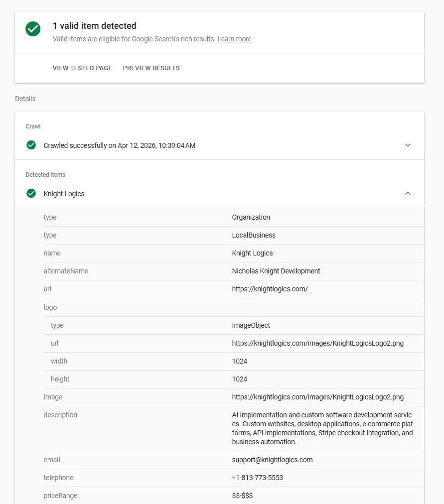
Task: Click the 'Details' section label
Action: pyautogui.click(x=25, y=99)
